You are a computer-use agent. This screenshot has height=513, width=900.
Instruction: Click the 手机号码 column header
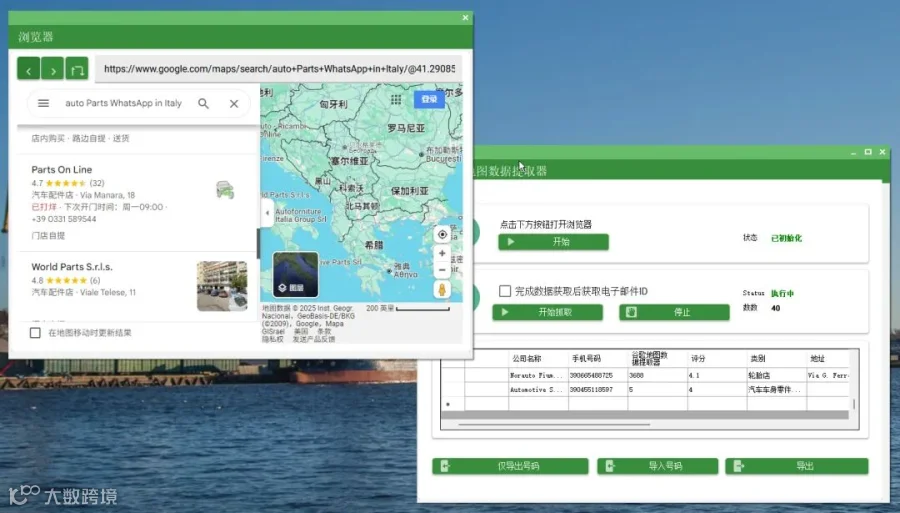pyautogui.click(x=598, y=359)
